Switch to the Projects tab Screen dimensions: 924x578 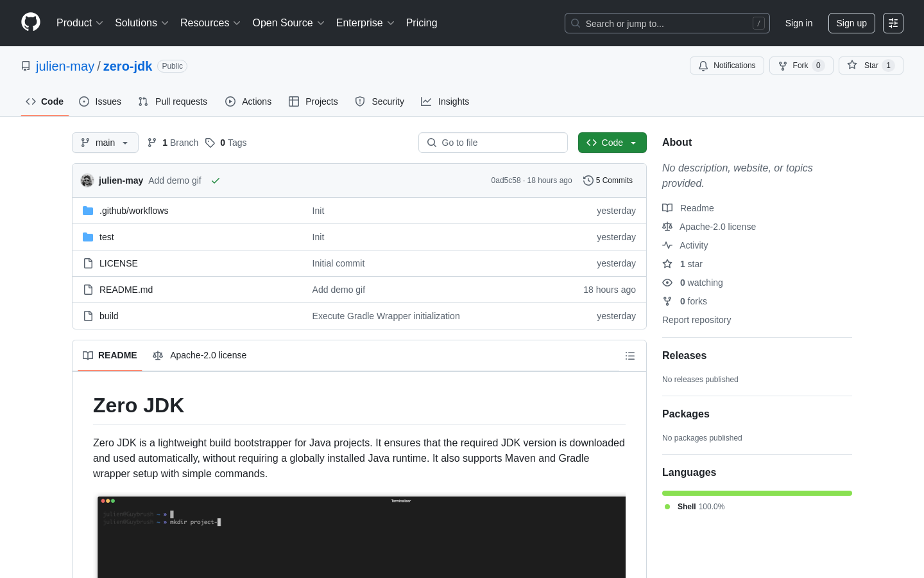313,101
